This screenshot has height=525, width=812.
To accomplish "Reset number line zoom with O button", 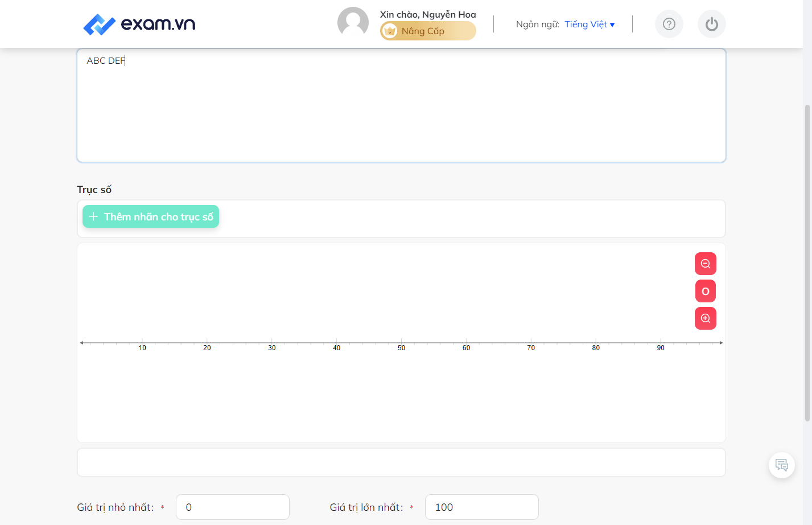I will (x=706, y=291).
